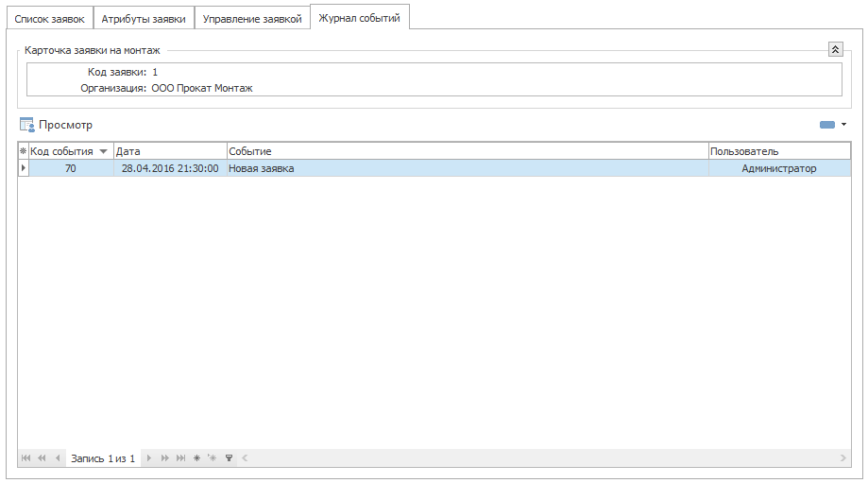Select event code cell 70

click(71, 168)
